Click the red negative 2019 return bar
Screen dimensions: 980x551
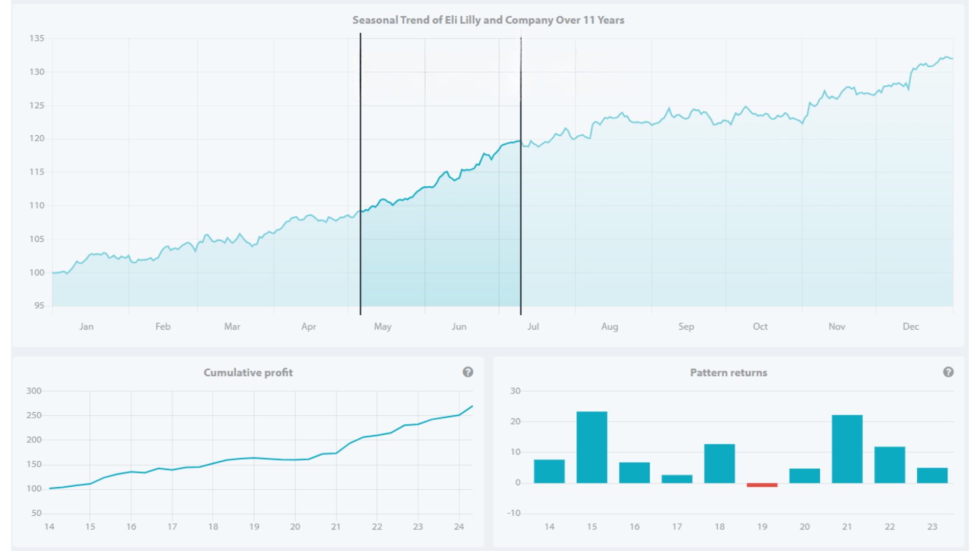[x=762, y=485]
